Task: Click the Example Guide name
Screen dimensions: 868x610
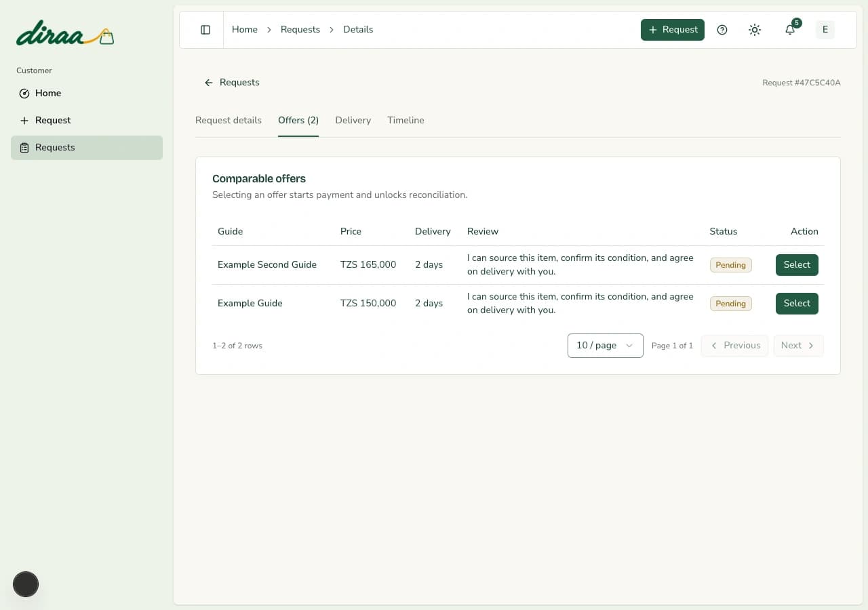Action: point(250,304)
